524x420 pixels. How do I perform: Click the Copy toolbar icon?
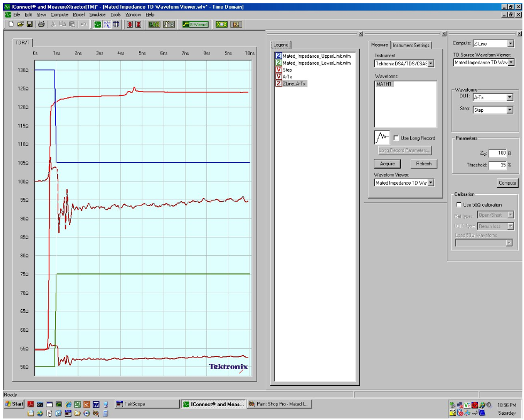[63, 24]
